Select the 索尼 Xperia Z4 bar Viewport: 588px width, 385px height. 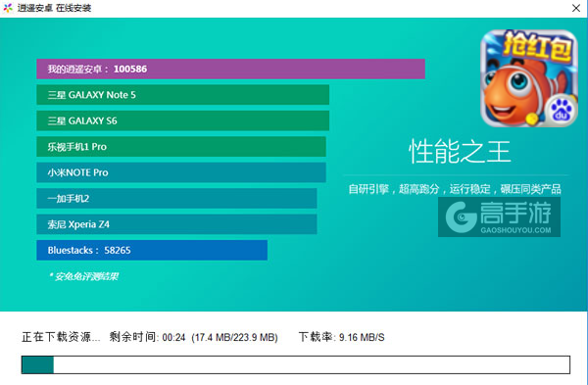[176, 224]
